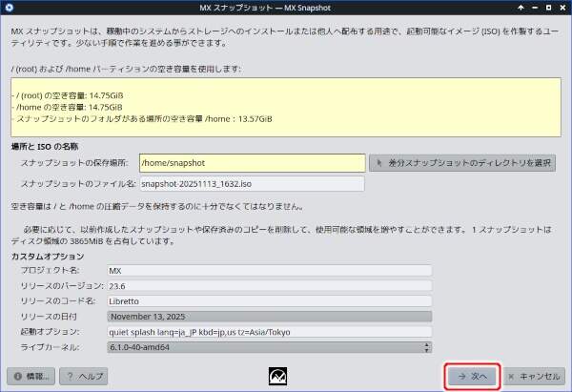Click the MX Snapshot app icon in title bar
The width and height of the screenshot is (572, 392).
tap(10, 8)
